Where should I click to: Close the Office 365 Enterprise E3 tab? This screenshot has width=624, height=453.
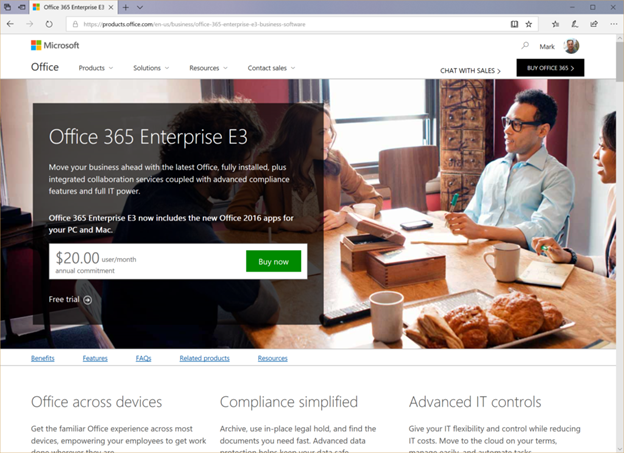[111, 7]
